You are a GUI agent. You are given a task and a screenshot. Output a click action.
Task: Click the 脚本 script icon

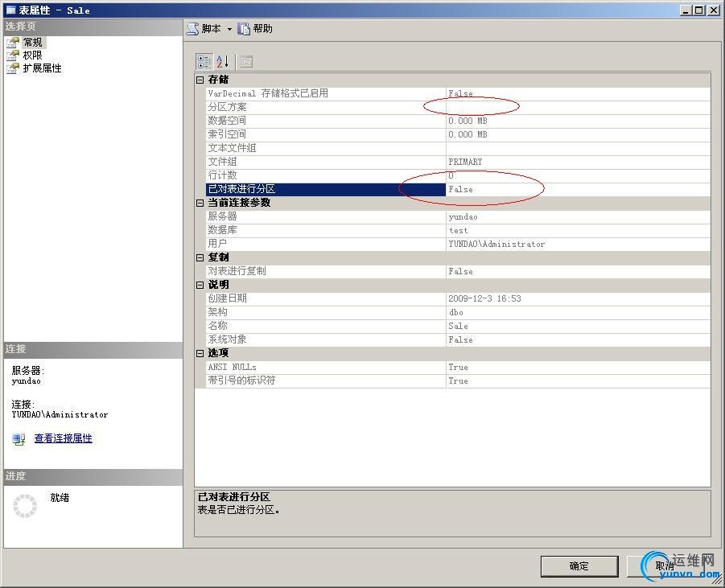tap(193, 29)
